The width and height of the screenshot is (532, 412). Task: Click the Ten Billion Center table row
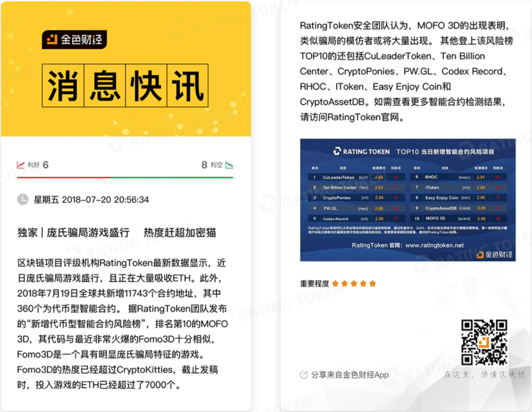pos(356,188)
